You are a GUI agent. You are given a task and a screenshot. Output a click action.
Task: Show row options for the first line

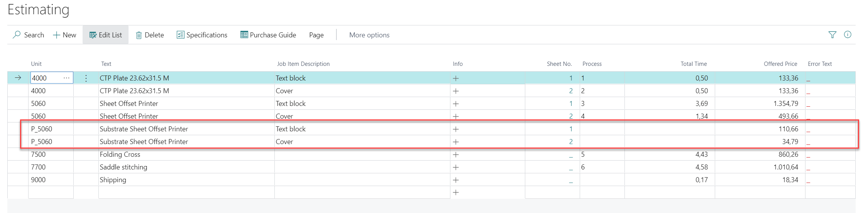coord(86,78)
